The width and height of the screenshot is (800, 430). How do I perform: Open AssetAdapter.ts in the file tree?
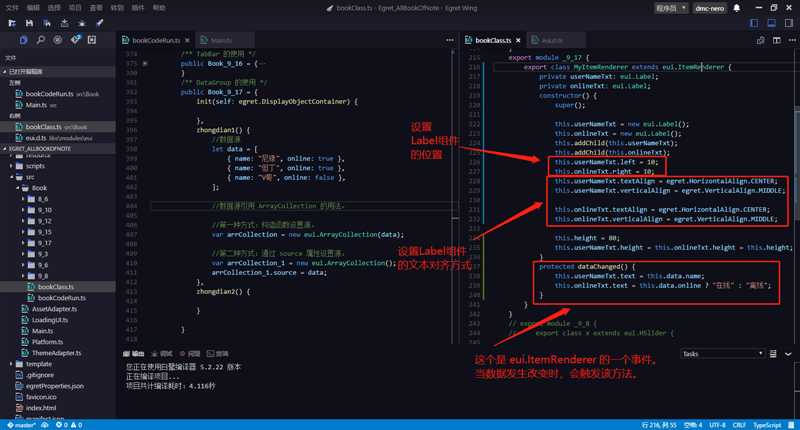click(x=54, y=309)
